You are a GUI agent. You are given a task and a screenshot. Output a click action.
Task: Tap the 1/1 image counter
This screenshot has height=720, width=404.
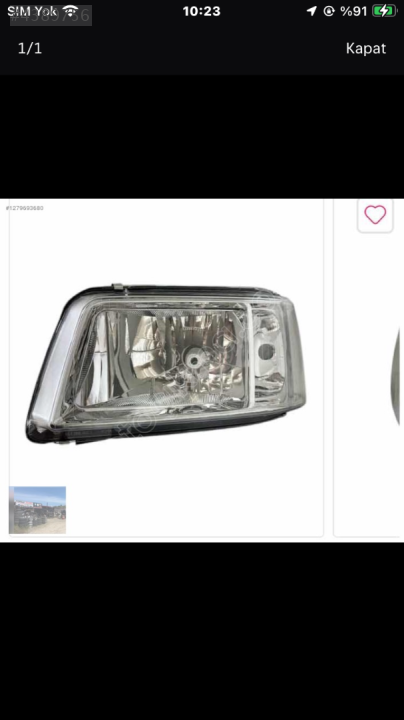point(30,48)
